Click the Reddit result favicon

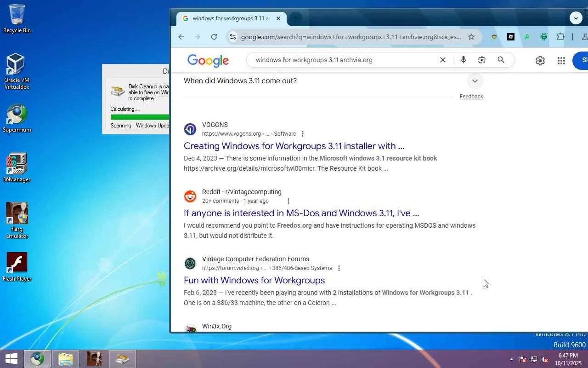point(190,196)
